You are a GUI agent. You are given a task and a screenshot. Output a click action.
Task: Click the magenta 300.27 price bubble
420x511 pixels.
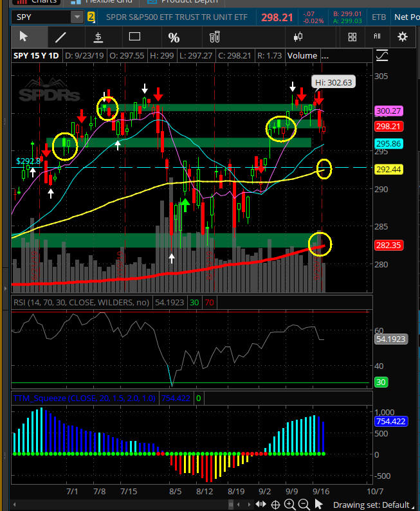(x=388, y=111)
